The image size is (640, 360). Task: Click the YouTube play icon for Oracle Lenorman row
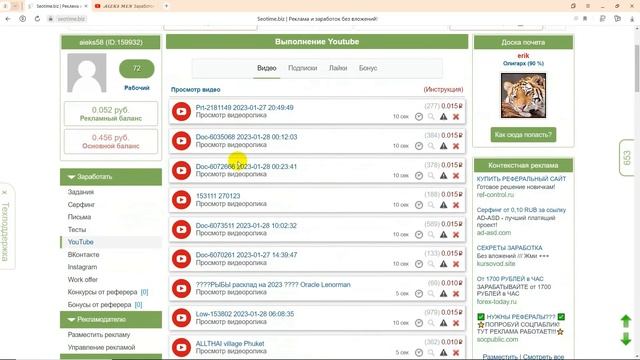click(x=181, y=289)
